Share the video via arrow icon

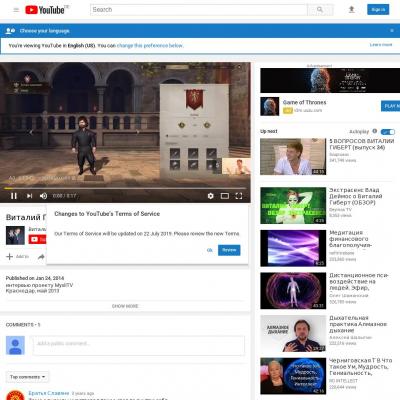[41, 257]
